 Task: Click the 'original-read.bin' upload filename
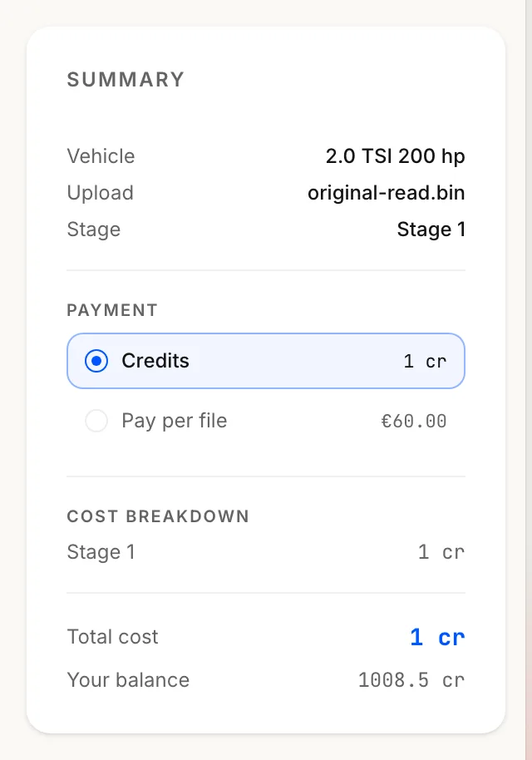(387, 193)
